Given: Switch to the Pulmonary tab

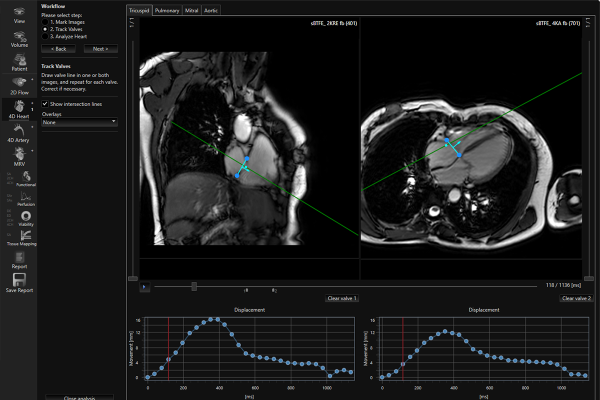Looking at the screenshot, I should 167,10.
